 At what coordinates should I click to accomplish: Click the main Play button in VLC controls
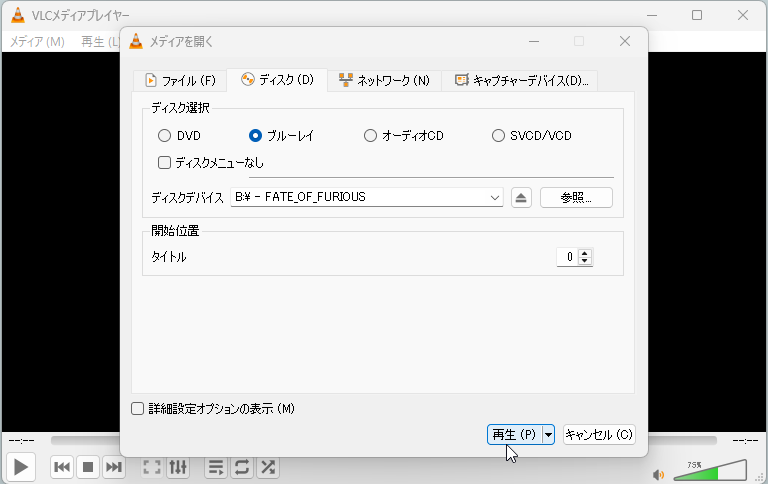[21, 467]
